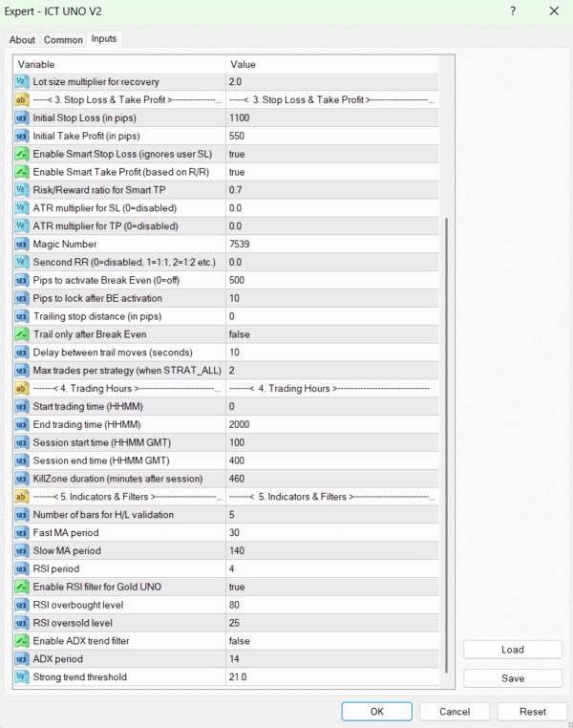Click the icon beside Lot size multiplier for recovery
The height and width of the screenshot is (728, 573).
tap(21, 82)
